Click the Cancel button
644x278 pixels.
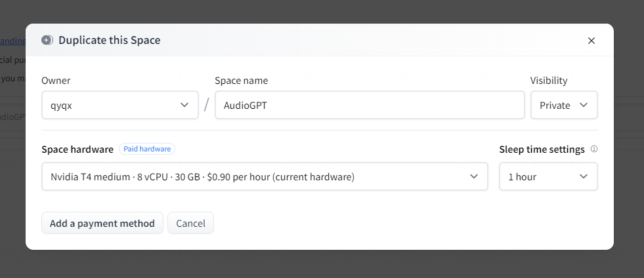[x=190, y=223]
